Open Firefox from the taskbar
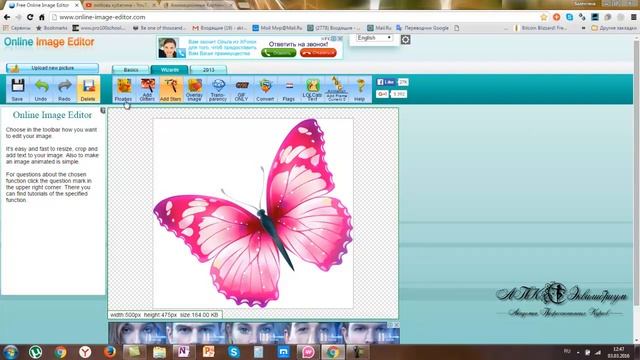The image size is (640, 360). (109, 352)
